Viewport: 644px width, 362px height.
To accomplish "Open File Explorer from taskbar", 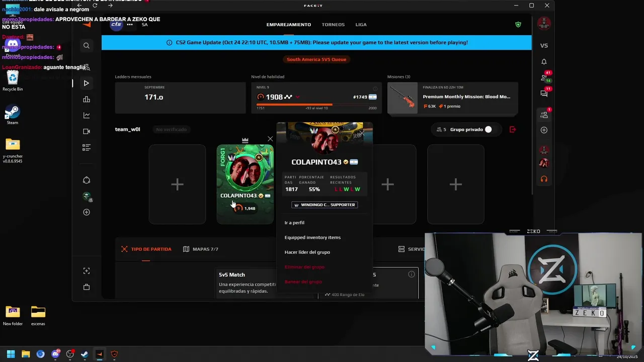I will click(26, 354).
